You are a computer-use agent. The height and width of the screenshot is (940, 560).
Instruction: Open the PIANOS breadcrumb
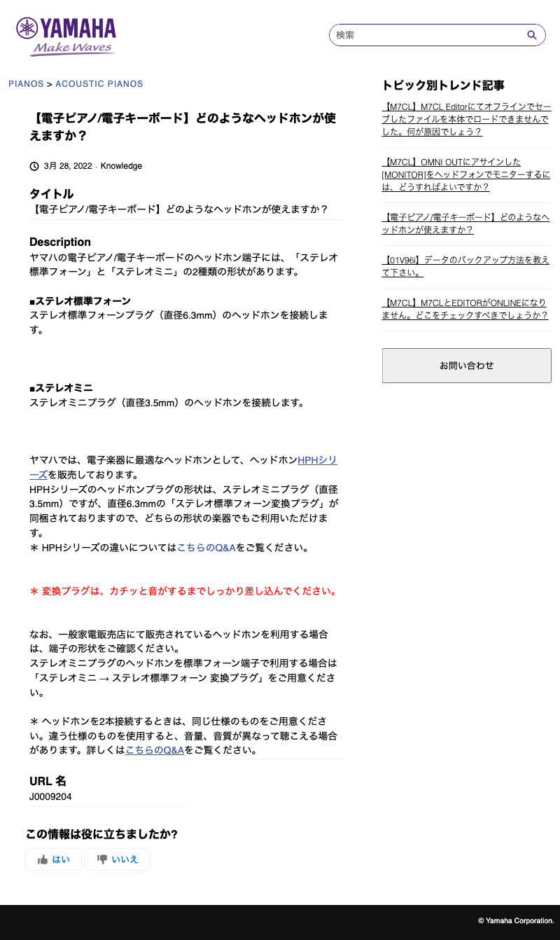[x=26, y=84]
